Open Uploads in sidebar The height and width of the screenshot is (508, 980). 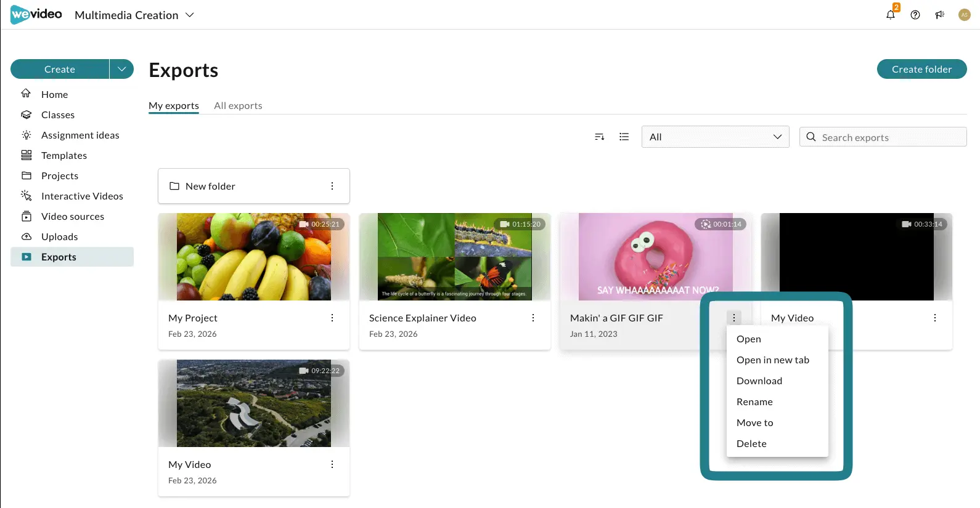tap(72, 236)
